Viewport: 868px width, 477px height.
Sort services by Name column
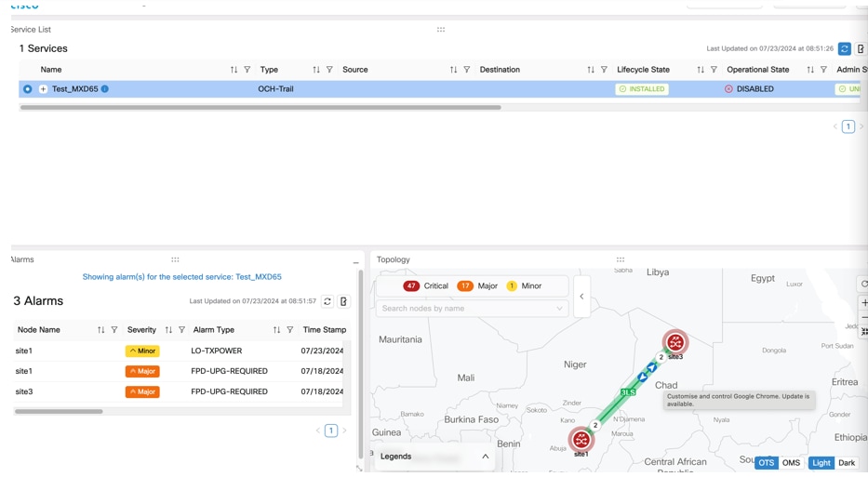pyautogui.click(x=234, y=70)
